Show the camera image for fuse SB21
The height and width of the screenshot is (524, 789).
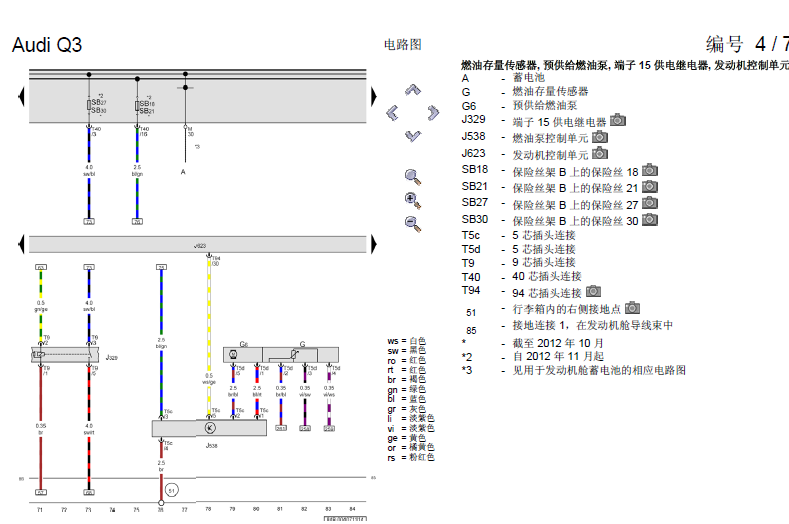point(650,187)
